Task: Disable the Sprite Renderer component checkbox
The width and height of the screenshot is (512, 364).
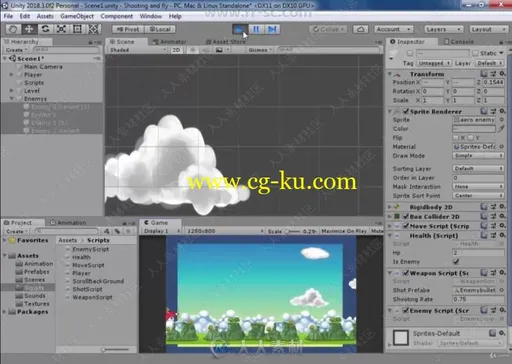Action: pyautogui.click(x=406, y=111)
